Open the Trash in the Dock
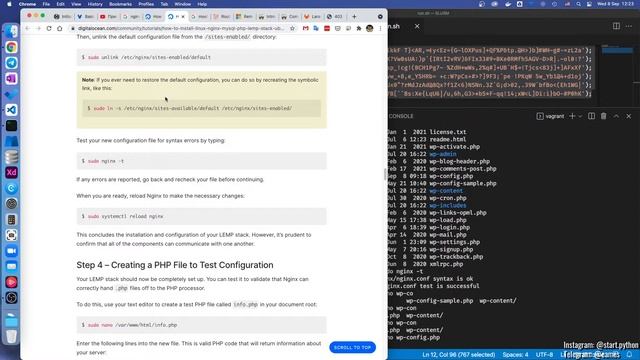 11,336
